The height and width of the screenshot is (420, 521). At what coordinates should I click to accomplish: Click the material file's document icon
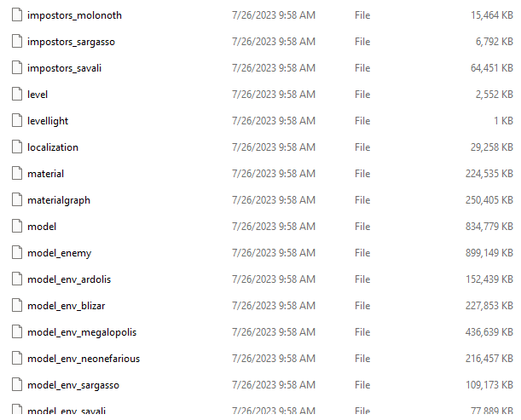coord(17,173)
